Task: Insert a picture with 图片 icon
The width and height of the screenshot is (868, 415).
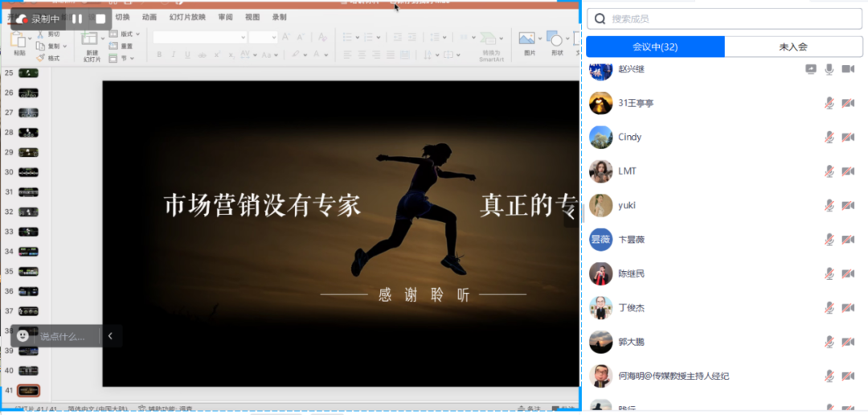Action: click(x=528, y=40)
